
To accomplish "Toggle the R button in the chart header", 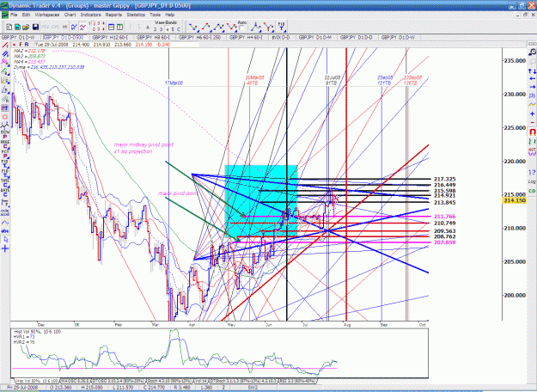I will 27,45.
